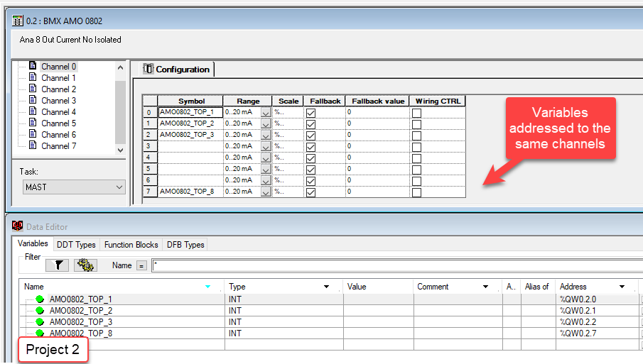Select the Channel 0 document icon
The image size is (643, 364).
click(33, 66)
